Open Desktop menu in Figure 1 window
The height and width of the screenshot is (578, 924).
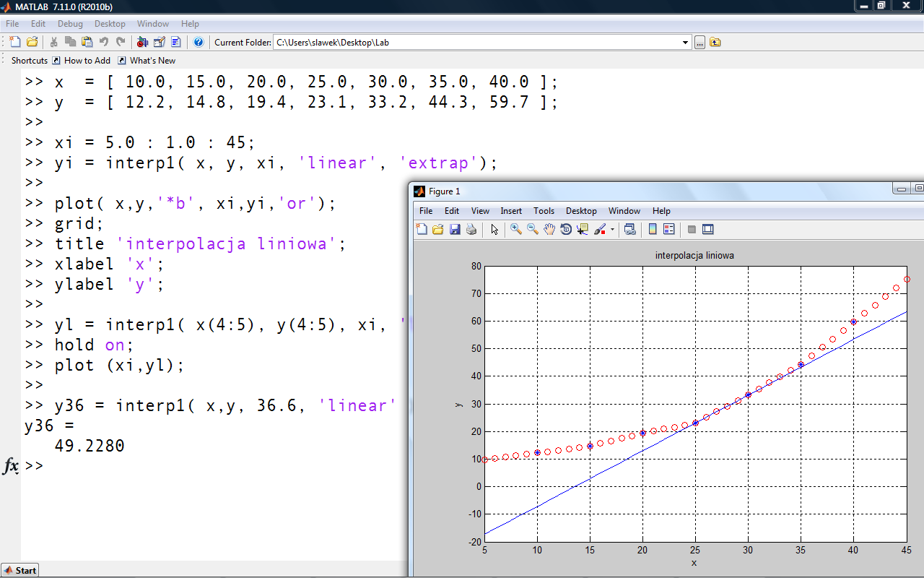581,211
